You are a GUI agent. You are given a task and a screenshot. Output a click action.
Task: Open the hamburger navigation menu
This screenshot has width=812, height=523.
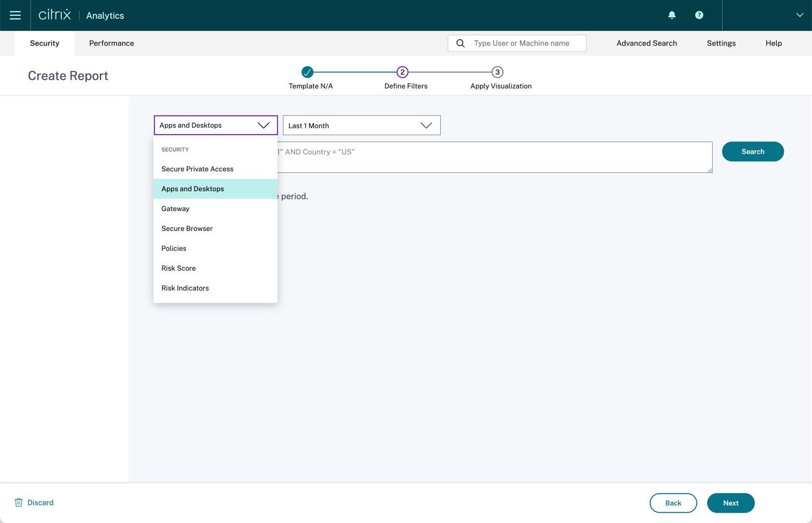(15, 15)
